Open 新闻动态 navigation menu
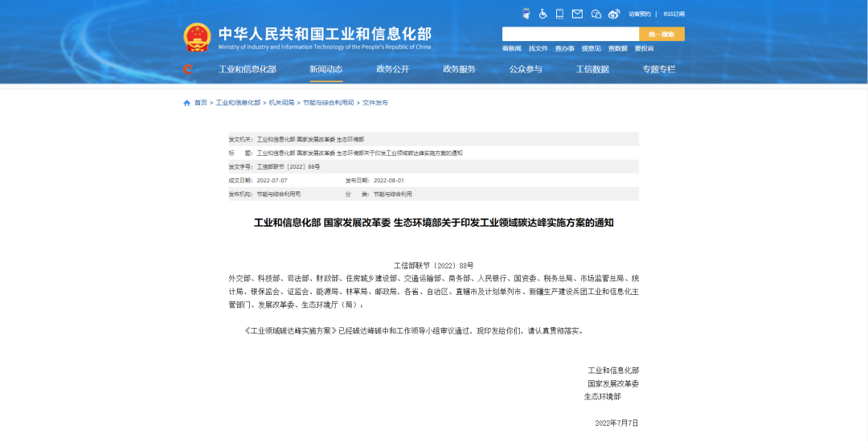Viewport: 868px width, 442px height. tap(326, 70)
